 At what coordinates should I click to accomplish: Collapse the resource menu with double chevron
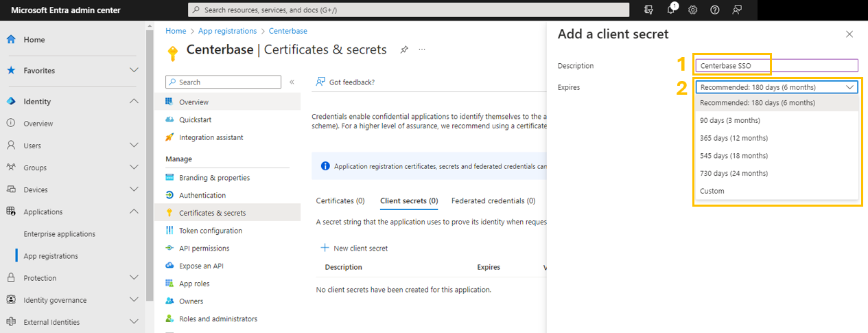pos(292,82)
